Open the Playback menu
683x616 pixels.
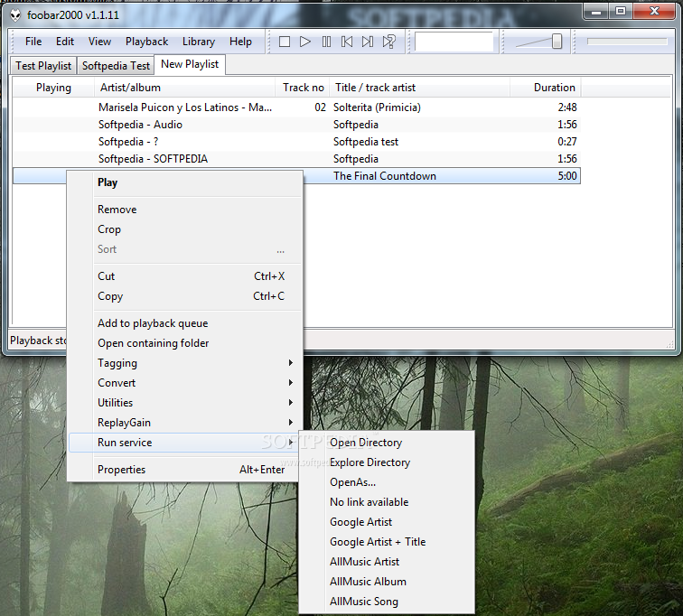146,42
